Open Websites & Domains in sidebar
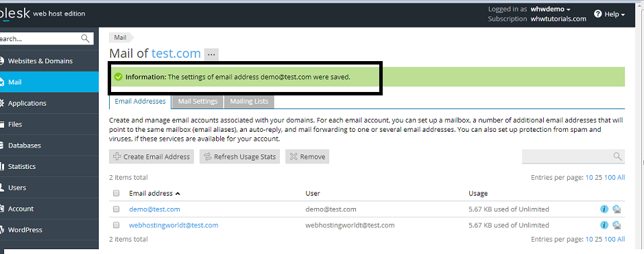644x254 pixels. [x=40, y=61]
